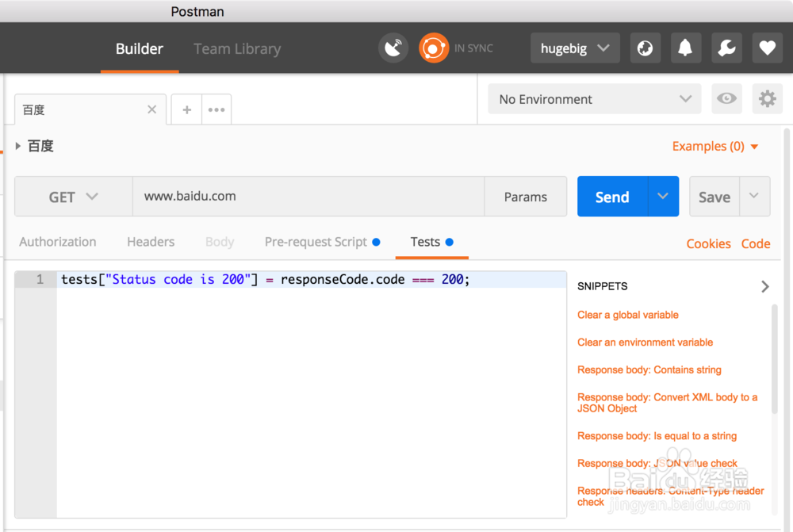Image resolution: width=793 pixels, height=532 pixels.
Task: Open the tab options ellipsis menu
Action: click(216, 109)
